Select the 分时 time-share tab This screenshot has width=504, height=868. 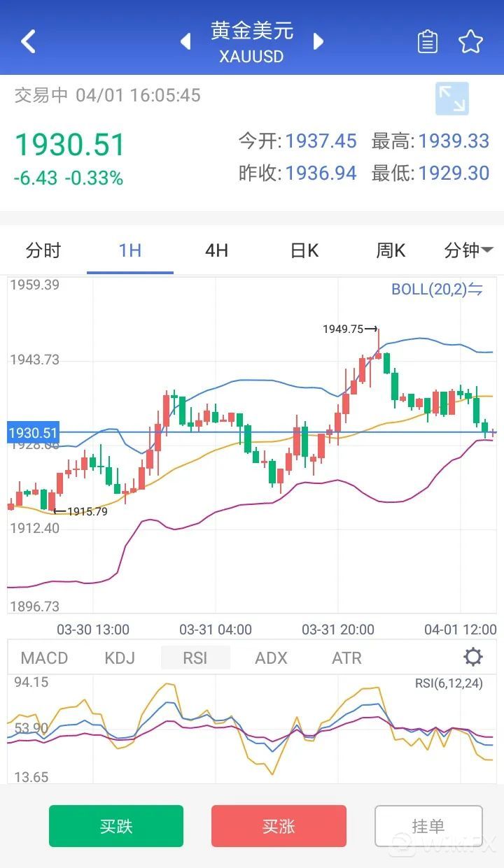(43, 250)
